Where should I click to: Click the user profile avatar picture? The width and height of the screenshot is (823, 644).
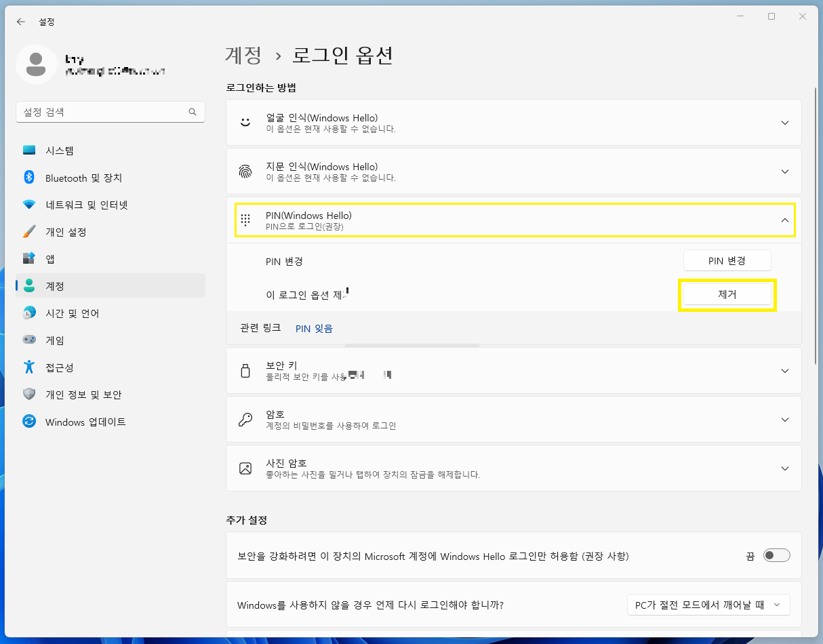click(36, 64)
